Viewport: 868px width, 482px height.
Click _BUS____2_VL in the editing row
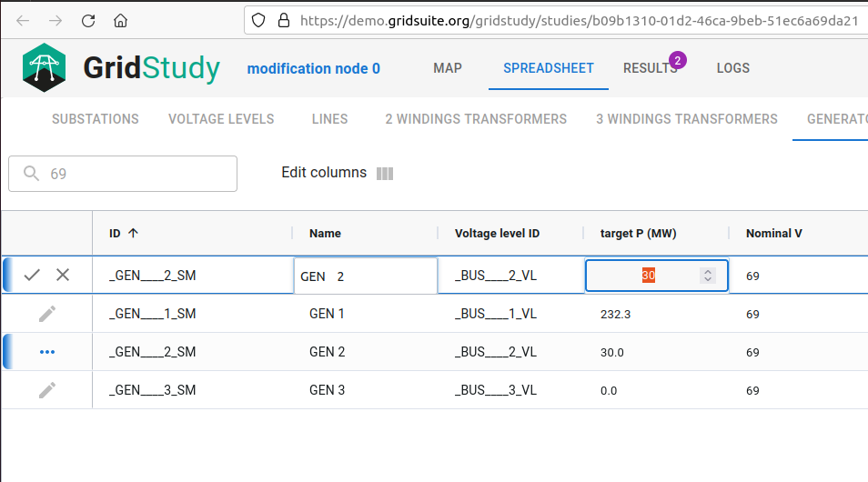(x=496, y=276)
